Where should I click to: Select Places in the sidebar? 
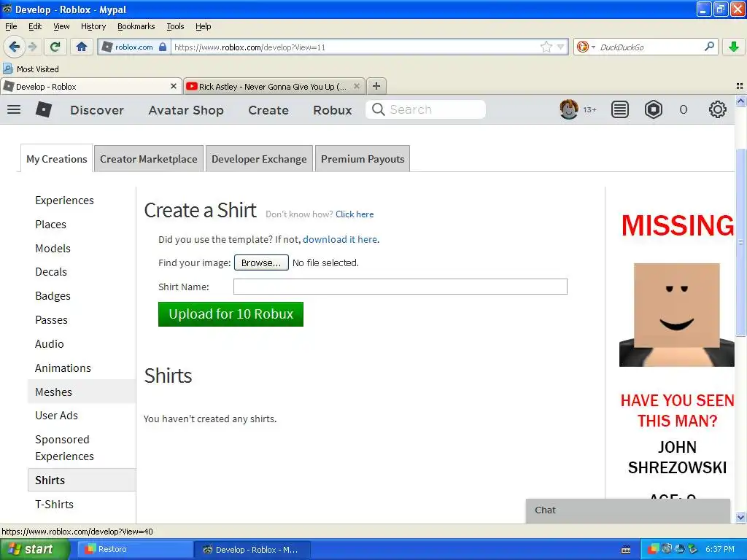tap(50, 225)
